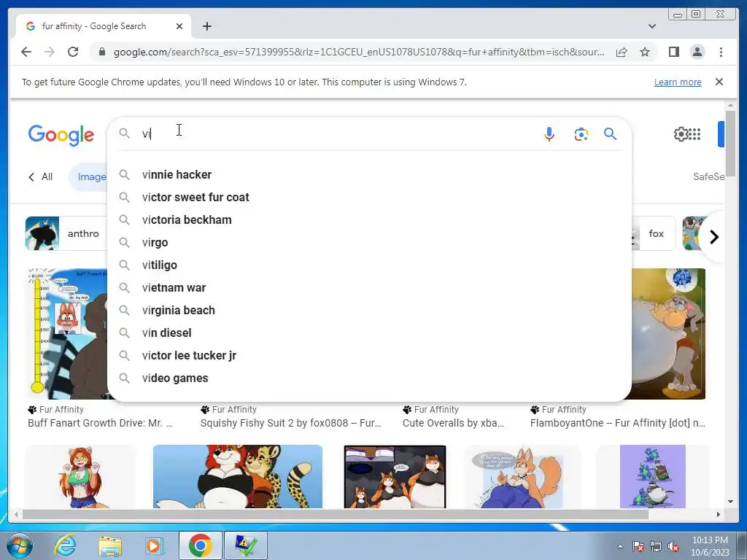Click the Google logo
This screenshot has width=747, height=560.
(x=61, y=135)
